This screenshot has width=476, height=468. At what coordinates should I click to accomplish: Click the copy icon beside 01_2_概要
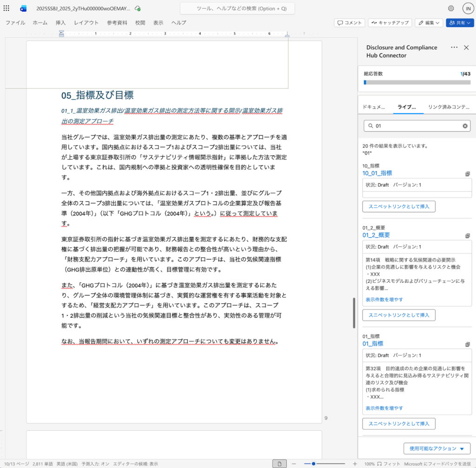[x=467, y=235]
